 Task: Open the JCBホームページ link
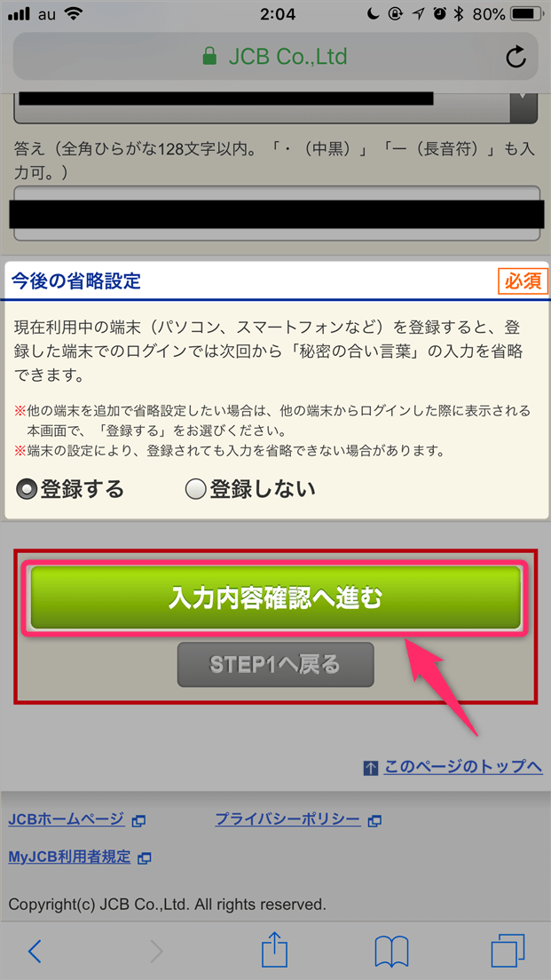click(x=67, y=819)
